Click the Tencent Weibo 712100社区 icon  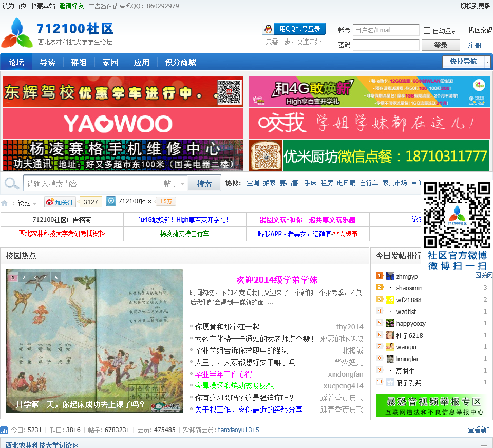(111, 201)
